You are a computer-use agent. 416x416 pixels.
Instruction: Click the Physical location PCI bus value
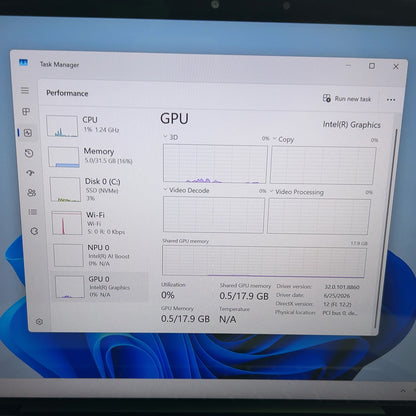click(x=340, y=313)
